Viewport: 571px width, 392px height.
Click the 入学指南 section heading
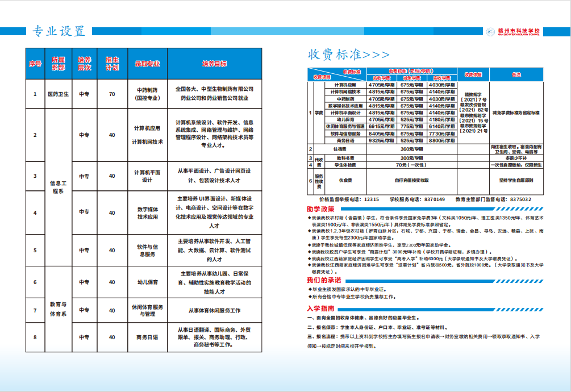(320, 308)
